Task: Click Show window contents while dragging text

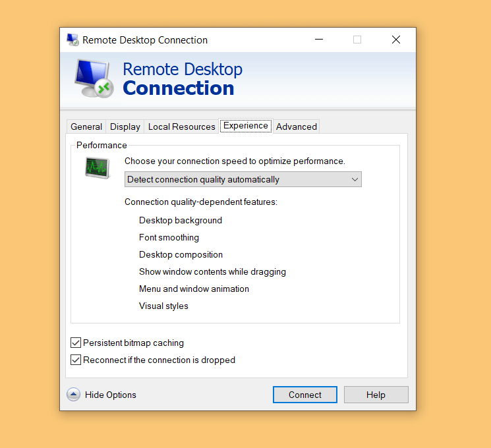Action: tap(213, 271)
